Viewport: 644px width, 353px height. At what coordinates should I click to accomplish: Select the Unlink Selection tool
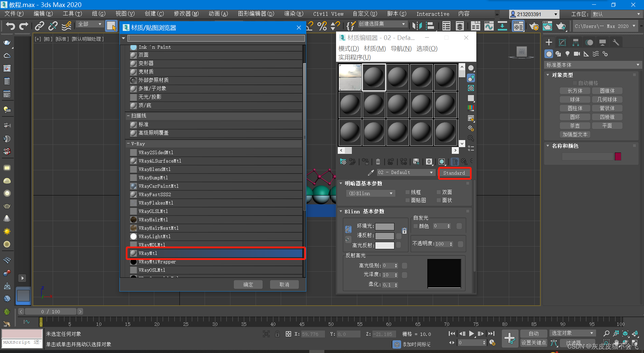point(53,26)
